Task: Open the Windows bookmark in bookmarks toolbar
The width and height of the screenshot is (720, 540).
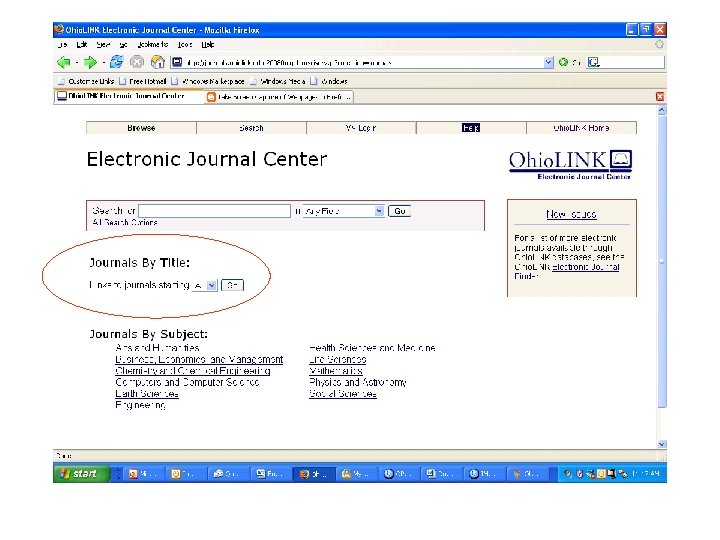Action: point(329,81)
